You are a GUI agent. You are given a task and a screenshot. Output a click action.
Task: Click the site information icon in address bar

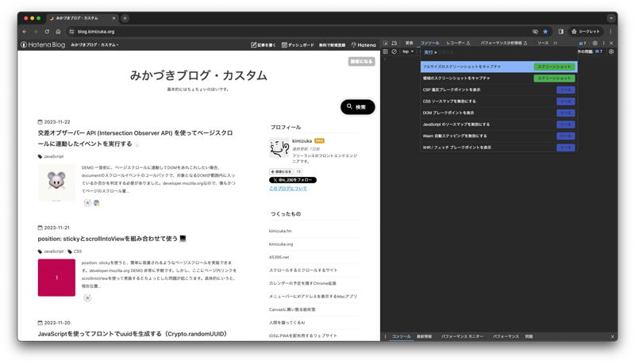pos(71,32)
